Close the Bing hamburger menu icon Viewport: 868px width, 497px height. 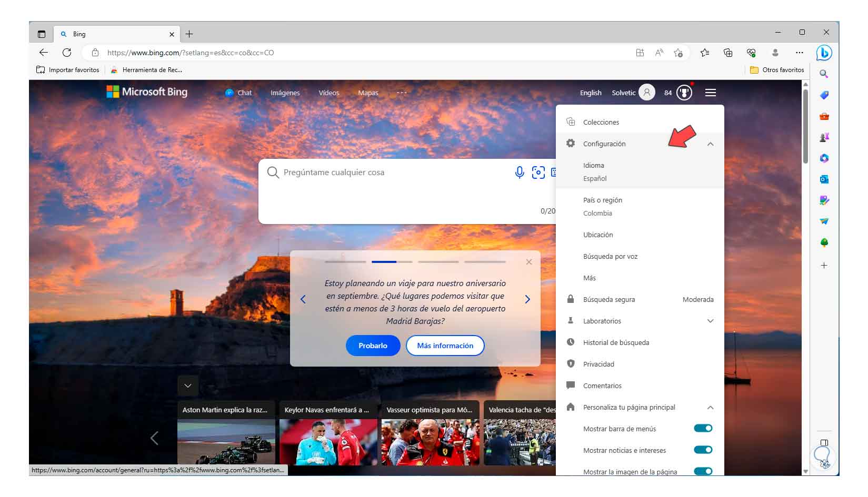click(x=711, y=93)
